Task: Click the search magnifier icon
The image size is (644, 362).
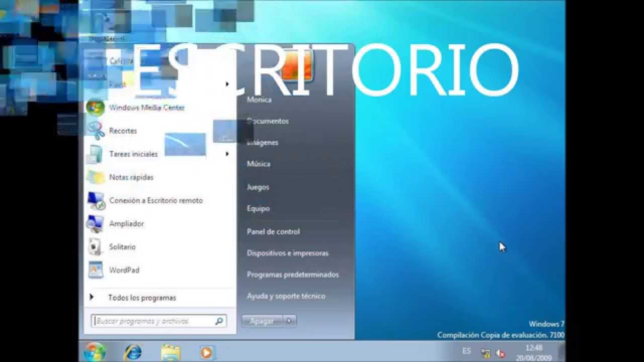Action: [219, 321]
